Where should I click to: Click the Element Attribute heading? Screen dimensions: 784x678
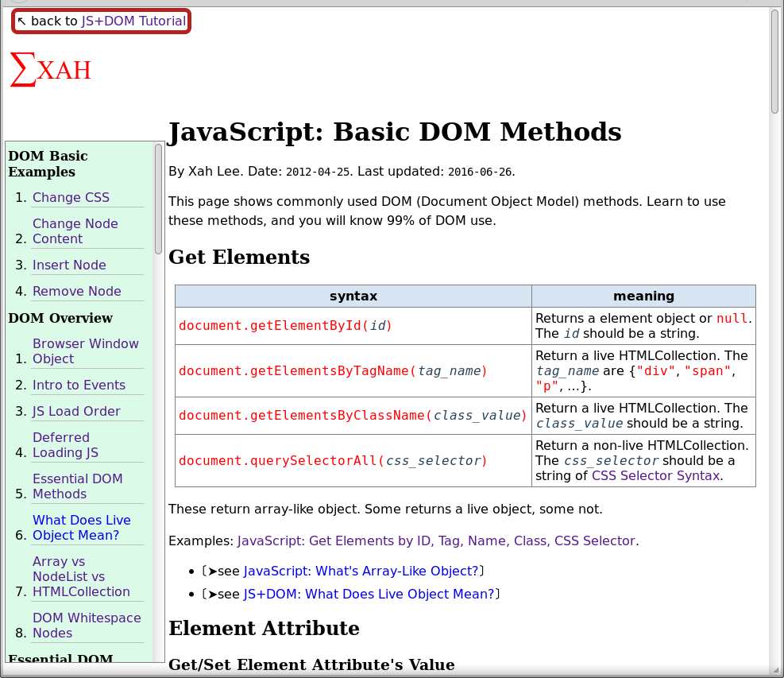(x=264, y=628)
